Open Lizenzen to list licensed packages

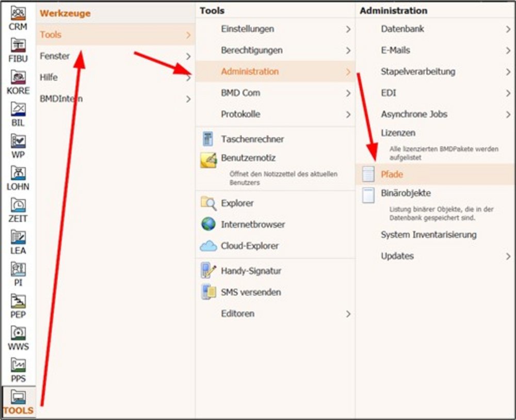pyautogui.click(x=398, y=133)
